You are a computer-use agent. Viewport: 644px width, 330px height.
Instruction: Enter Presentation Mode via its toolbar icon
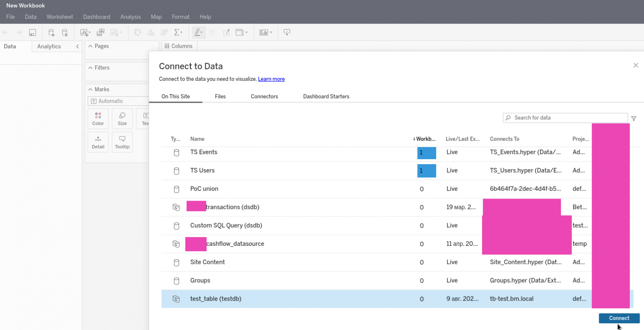coord(287,32)
